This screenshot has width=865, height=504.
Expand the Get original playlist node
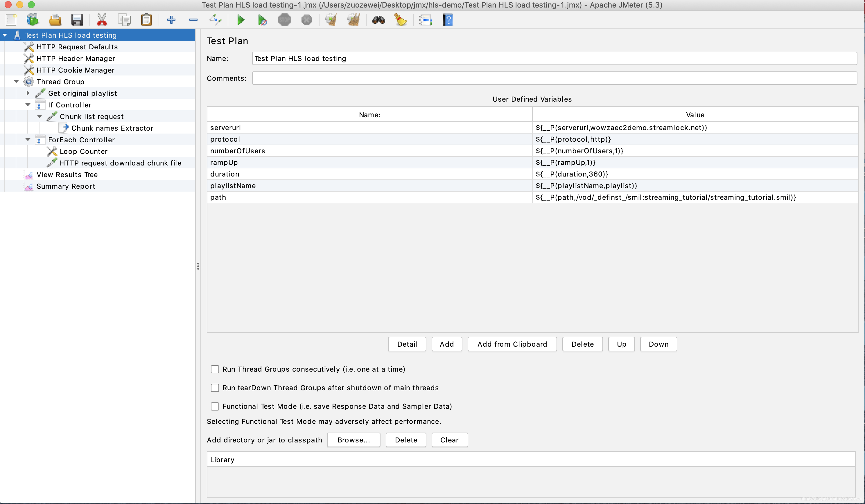click(x=28, y=93)
